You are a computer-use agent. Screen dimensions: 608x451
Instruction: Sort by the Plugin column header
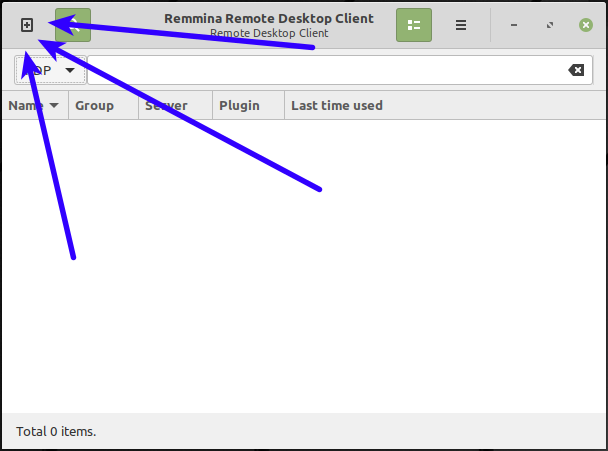(x=248, y=105)
